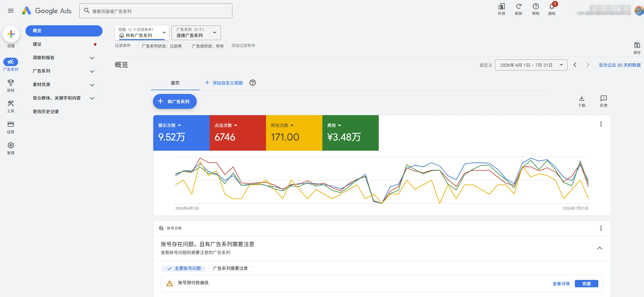Viewport: 644px width, 297px height.
Task: Toggle the 广告系列需要注意 filter chip
Action: point(230,268)
